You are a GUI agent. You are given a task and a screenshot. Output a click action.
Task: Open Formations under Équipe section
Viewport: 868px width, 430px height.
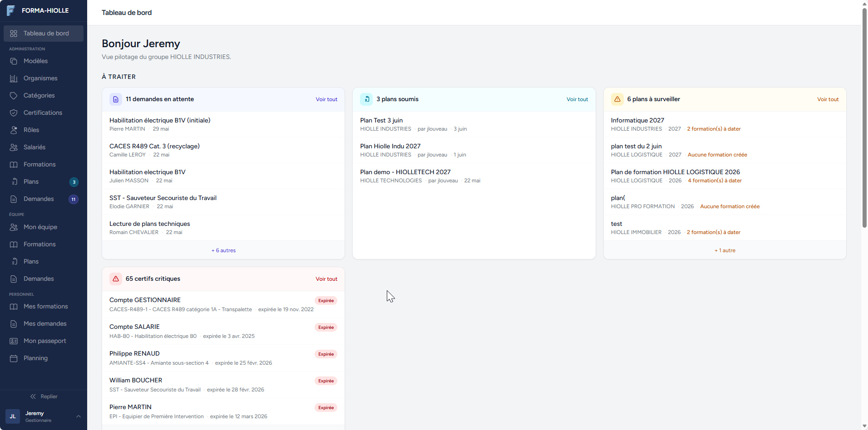pyautogui.click(x=44, y=244)
